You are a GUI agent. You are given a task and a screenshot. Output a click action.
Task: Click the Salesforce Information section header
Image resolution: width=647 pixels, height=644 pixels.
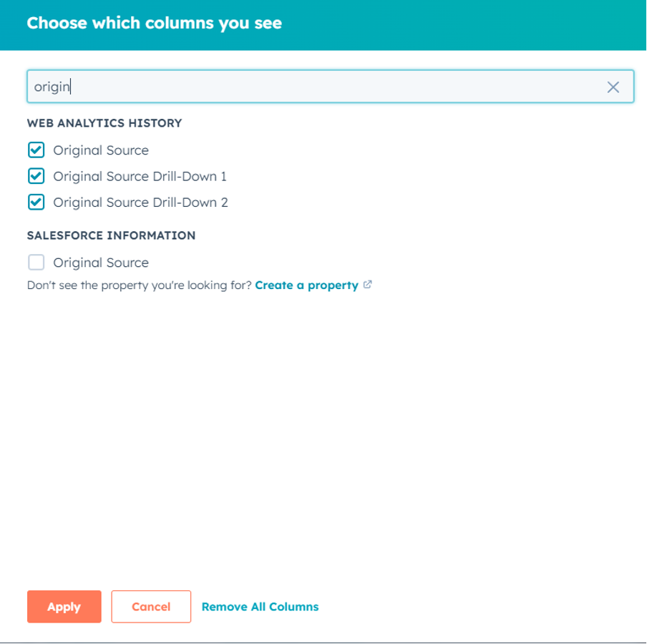[110, 235]
